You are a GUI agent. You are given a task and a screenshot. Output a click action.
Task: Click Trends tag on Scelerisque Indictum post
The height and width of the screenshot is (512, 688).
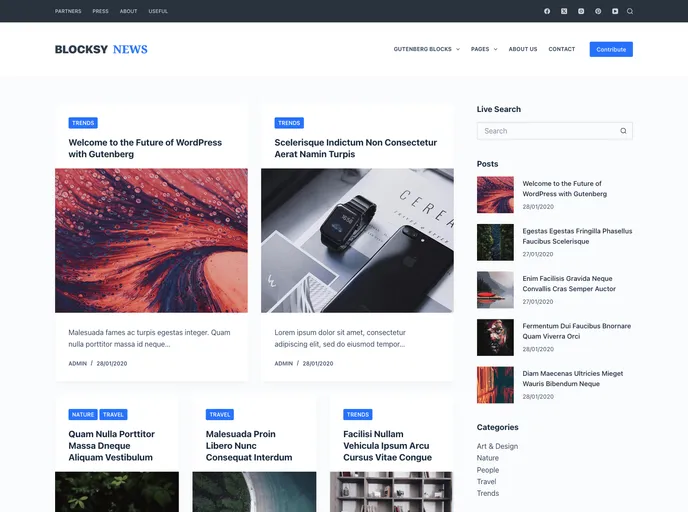pos(289,123)
